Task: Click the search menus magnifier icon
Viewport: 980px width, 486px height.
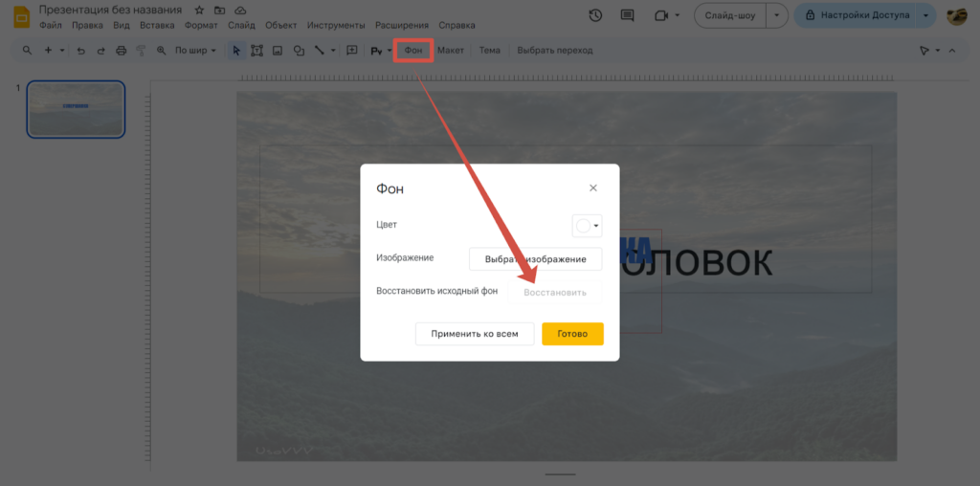Action: coord(27,51)
